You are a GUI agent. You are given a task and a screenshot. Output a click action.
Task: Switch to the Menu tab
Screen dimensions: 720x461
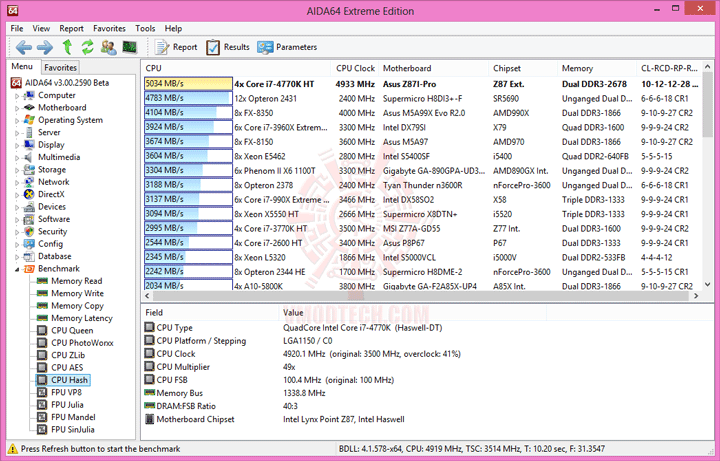point(22,67)
